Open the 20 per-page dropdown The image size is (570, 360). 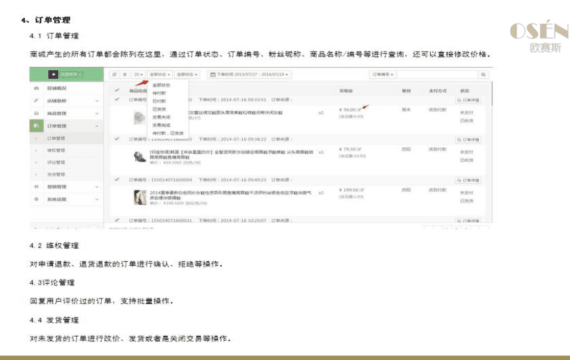(x=138, y=75)
